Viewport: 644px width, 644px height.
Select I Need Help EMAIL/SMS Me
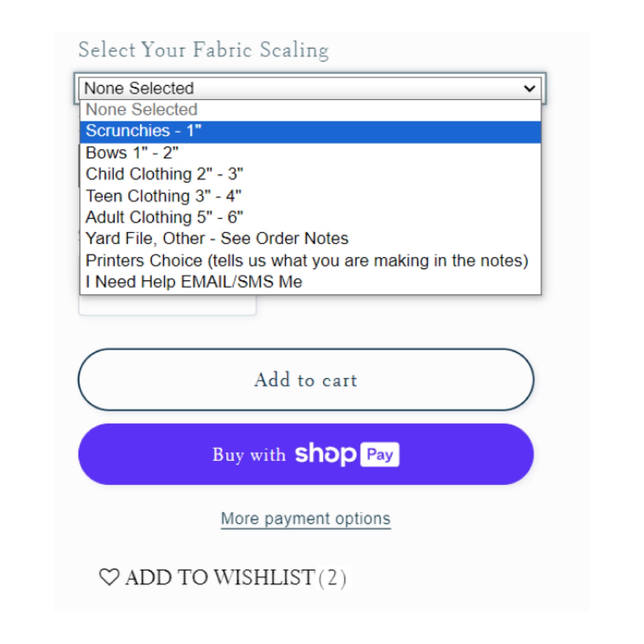[310, 282]
